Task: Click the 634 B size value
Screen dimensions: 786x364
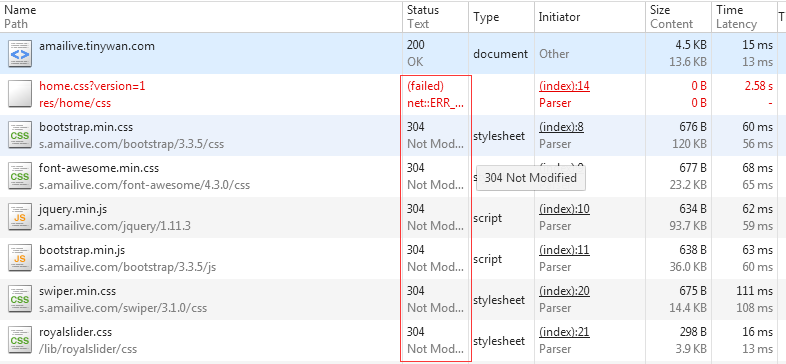Action: 693,209
